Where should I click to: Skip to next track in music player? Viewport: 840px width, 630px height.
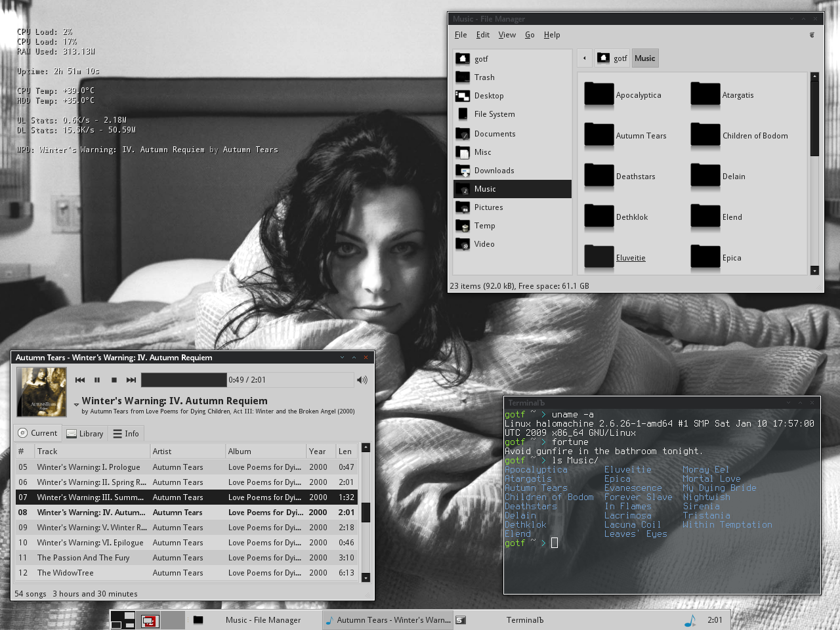[131, 380]
